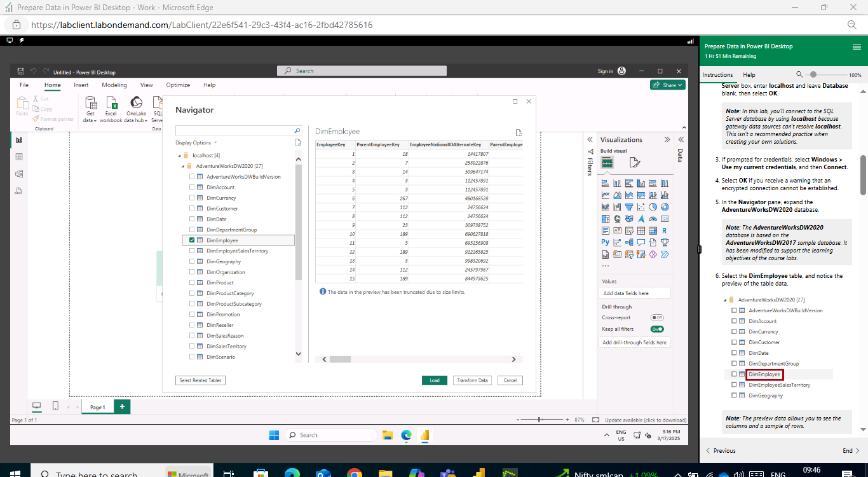Expand the Filters pane
This screenshot has width=868, height=477.
(590, 140)
